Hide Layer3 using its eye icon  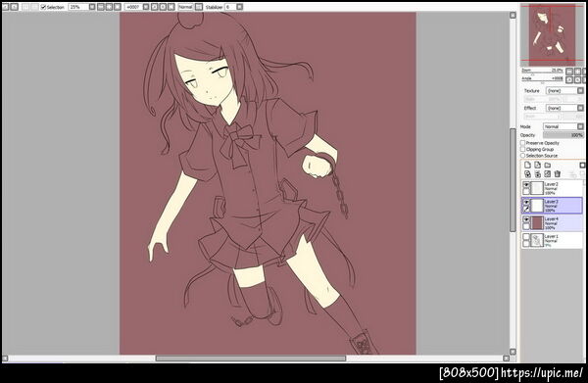tap(526, 202)
